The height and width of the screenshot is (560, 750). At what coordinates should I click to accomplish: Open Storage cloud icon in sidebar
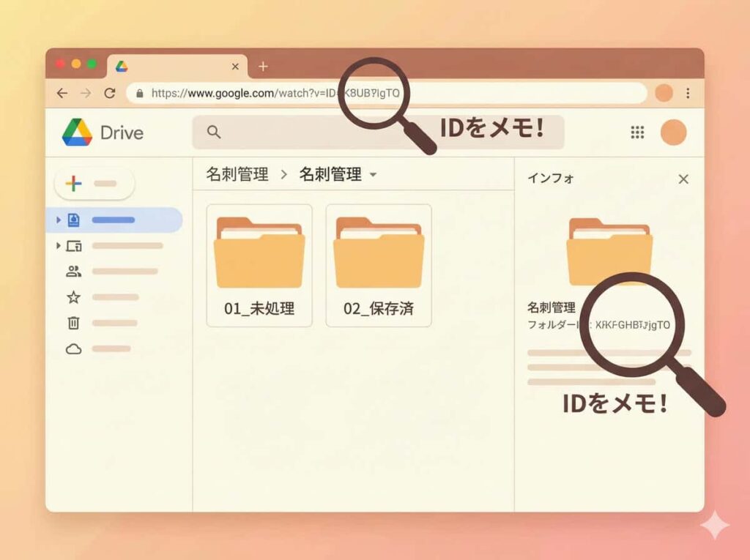73,349
